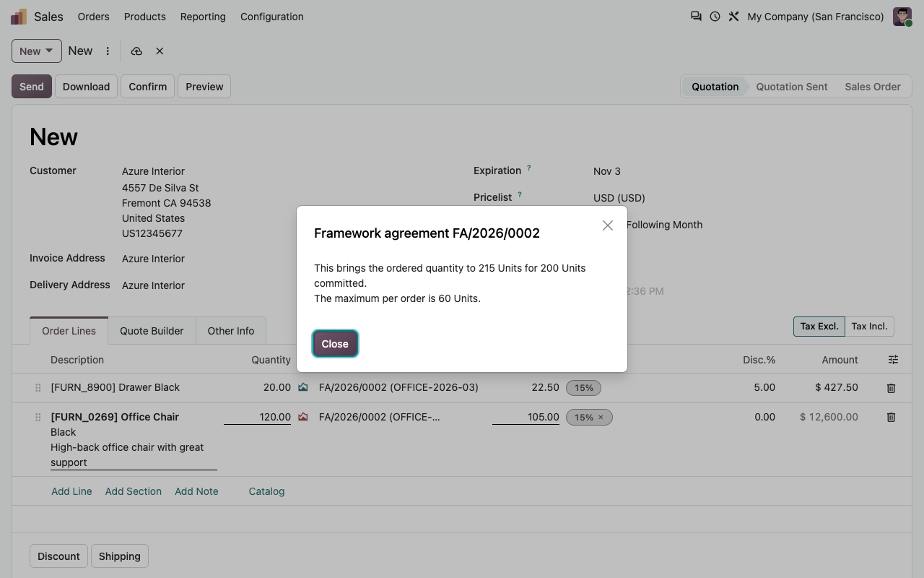Screen dimensions: 924x578
Task: Open forecast chart icon on Office Chair line
Action: coord(303,417)
